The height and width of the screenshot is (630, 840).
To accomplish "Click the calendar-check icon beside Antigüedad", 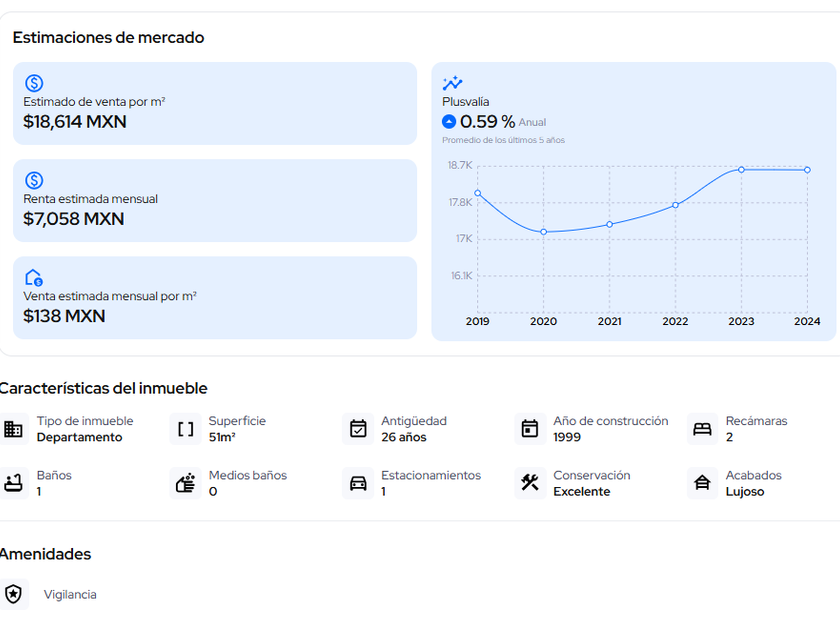I will point(358,429).
